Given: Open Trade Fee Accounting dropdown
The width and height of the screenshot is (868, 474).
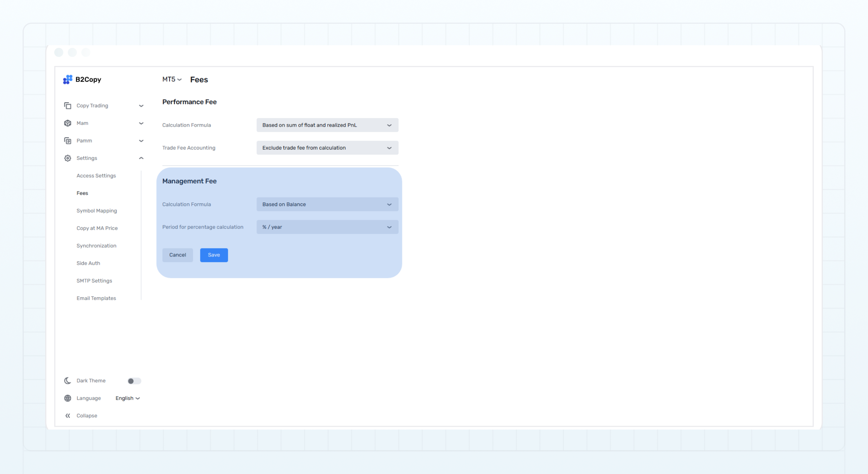Looking at the screenshot, I should (x=327, y=148).
